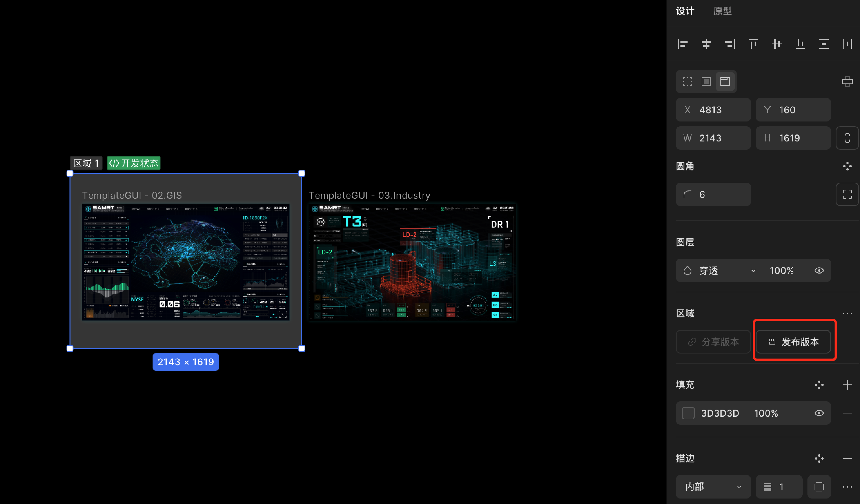Viewport: 860px width, 504px height.
Task: Toggle the lock aspect ratio button
Action: (x=847, y=138)
